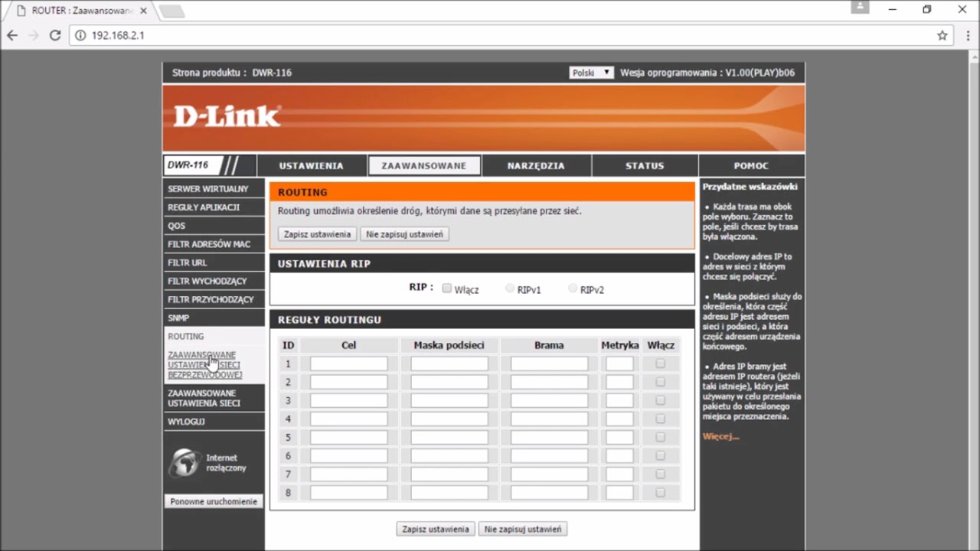The height and width of the screenshot is (551, 980).
Task: Open SERWER WIRTUALNY in the sidebar
Action: tap(214, 188)
